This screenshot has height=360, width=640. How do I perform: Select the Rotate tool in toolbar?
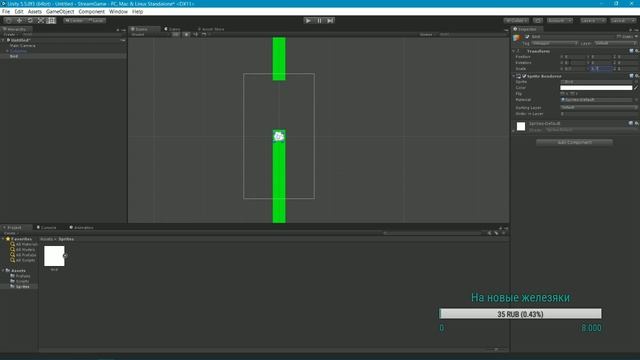pyautogui.click(x=30, y=20)
